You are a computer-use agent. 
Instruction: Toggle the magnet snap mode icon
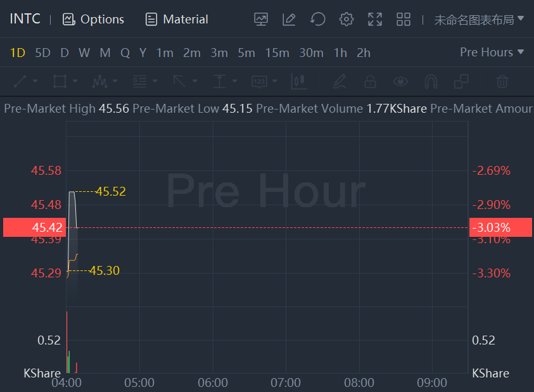point(431,82)
